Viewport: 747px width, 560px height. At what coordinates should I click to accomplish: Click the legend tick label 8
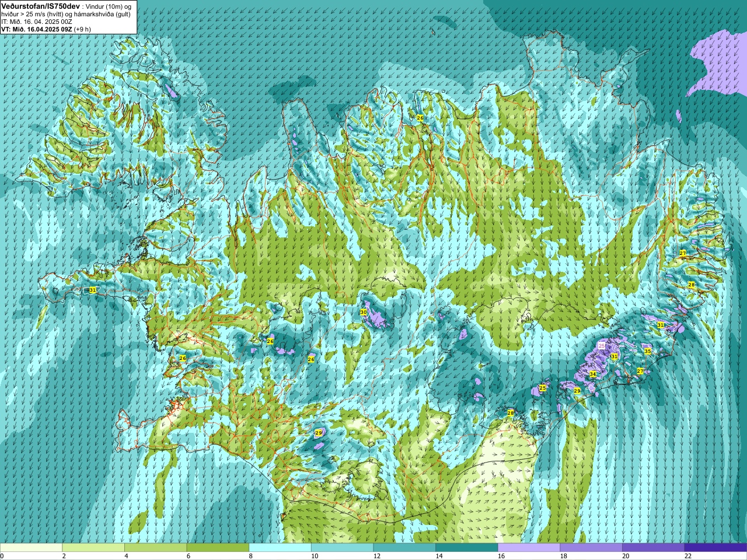[251, 556]
